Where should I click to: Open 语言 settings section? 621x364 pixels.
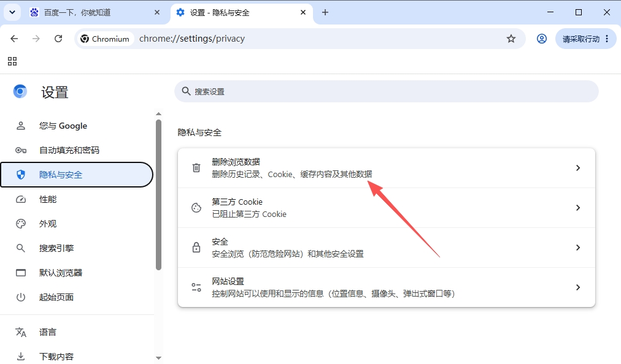pos(77,332)
